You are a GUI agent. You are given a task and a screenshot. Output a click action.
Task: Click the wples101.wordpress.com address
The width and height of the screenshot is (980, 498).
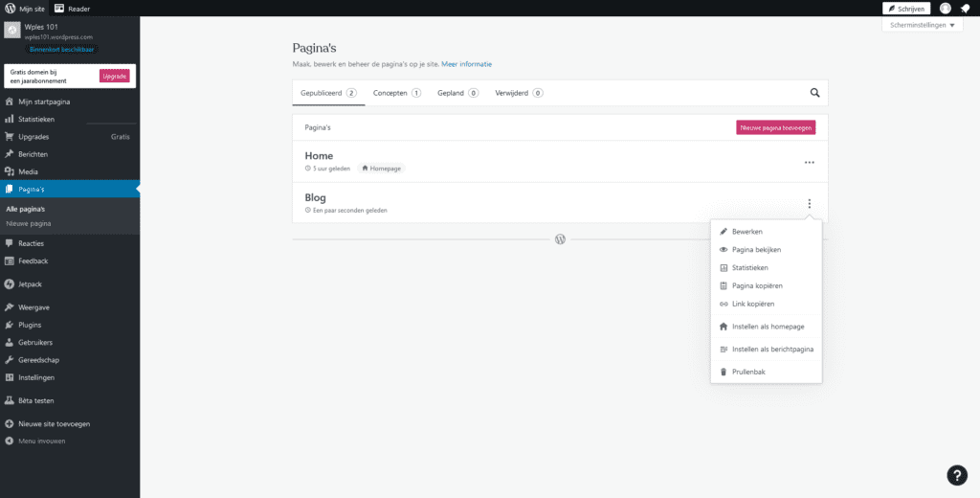click(x=58, y=37)
